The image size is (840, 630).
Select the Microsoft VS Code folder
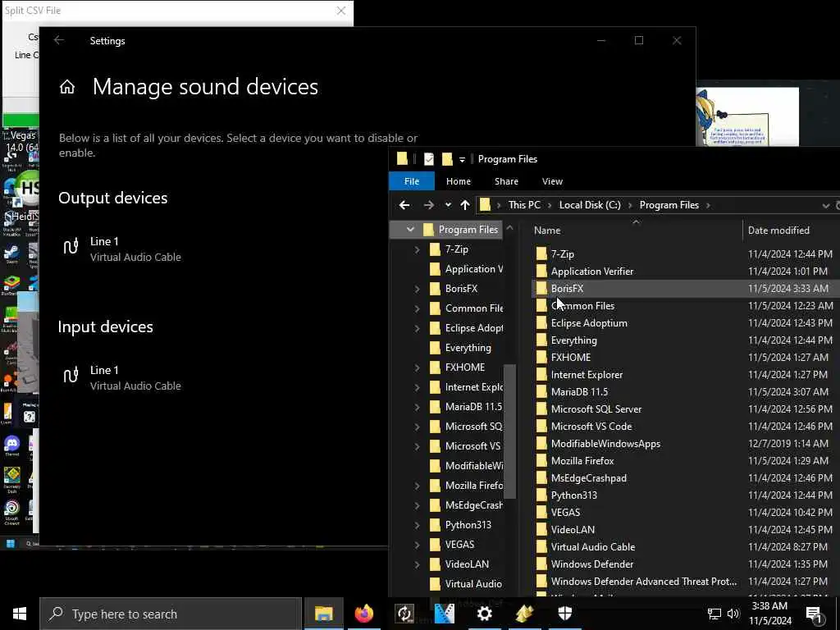point(591,427)
